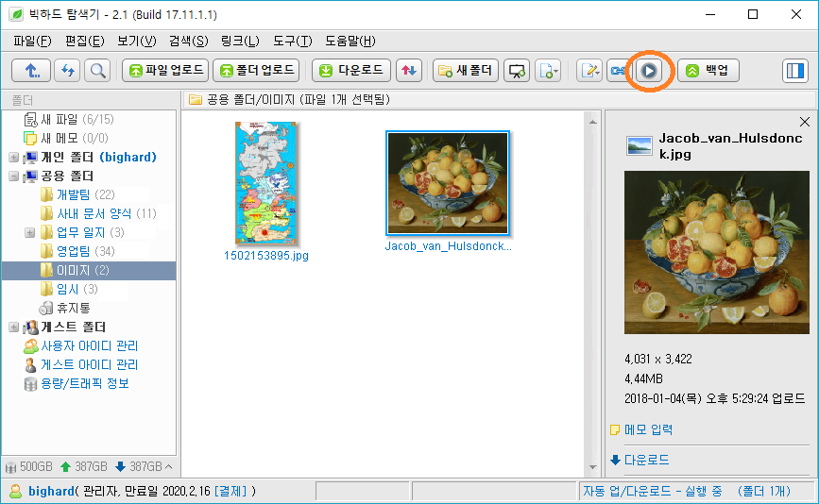Click the Jacob_van_Hulsdonck... file name
This screenshot has height=504, width=819.
448,246
